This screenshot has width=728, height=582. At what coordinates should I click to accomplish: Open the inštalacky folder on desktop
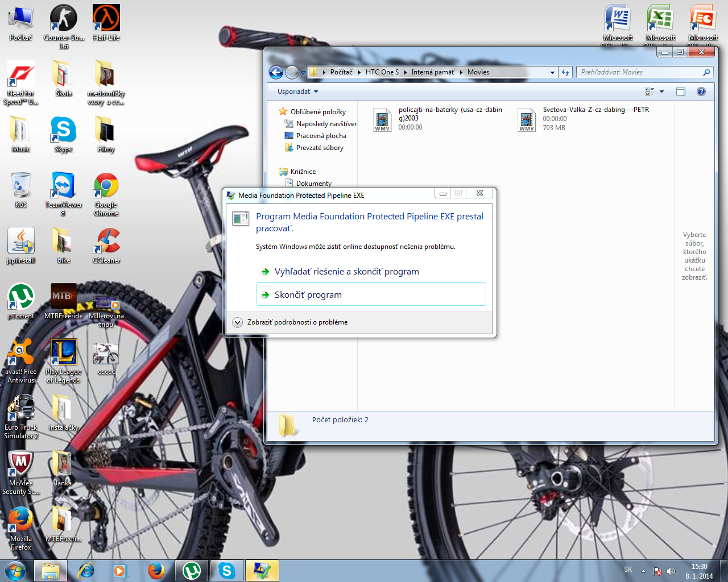pyautogui.click(x=64, y=413)
